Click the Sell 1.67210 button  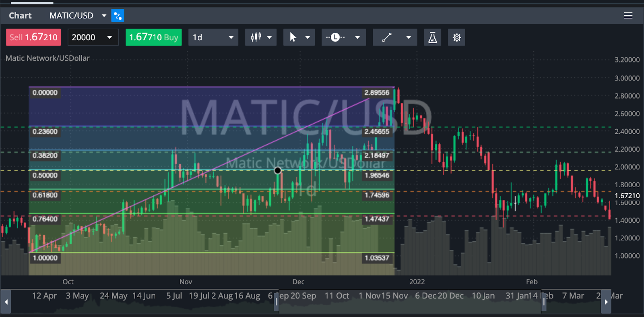[x=33, y=37]
